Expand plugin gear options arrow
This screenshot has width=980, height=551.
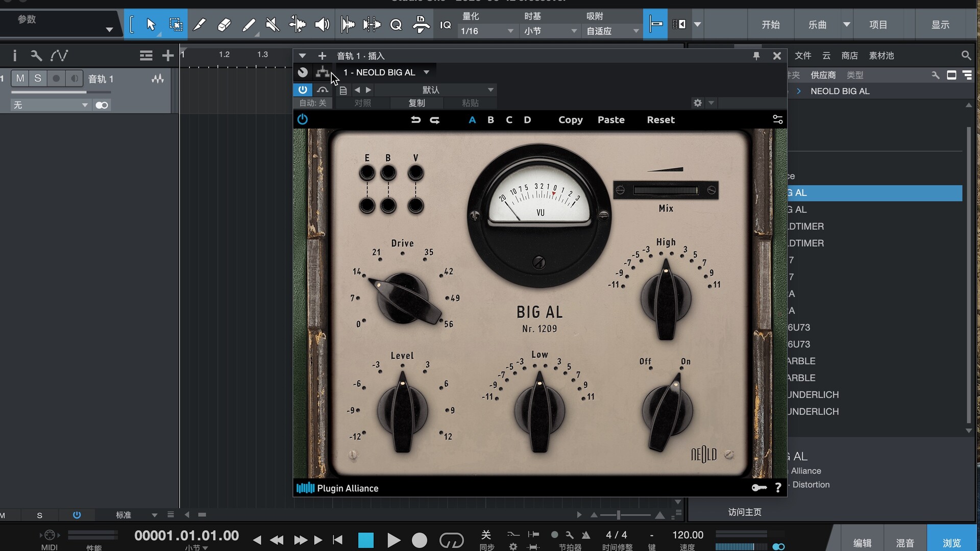[711, 103]
